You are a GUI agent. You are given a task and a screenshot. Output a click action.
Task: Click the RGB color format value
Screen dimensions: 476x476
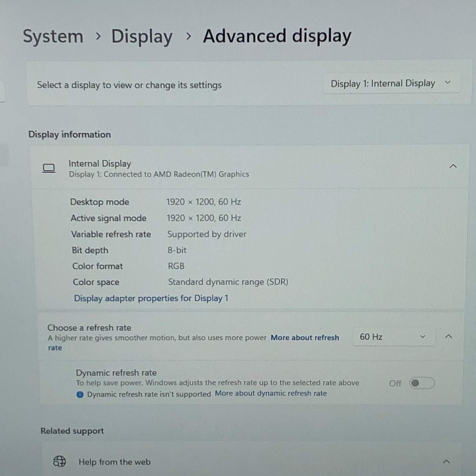click(176, 266)
